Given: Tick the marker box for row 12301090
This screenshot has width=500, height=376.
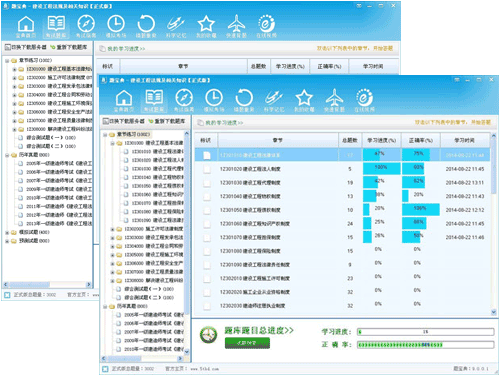Looking at the screenshot, I should coord(207,265).
